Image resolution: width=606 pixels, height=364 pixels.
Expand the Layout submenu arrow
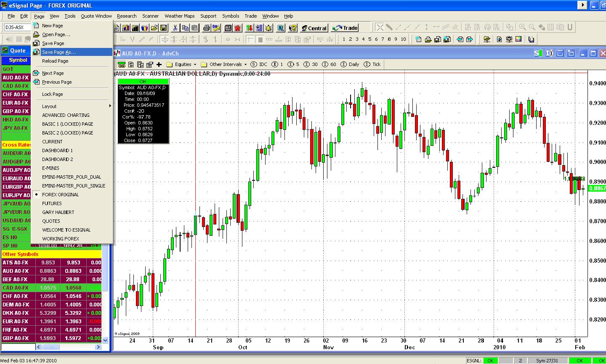110,106
